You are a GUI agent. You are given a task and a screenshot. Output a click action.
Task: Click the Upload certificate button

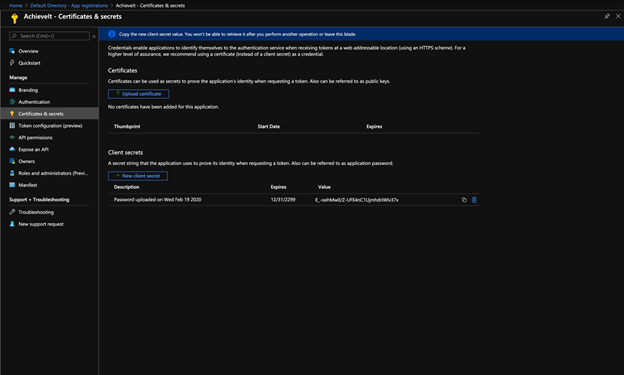pyautogui.click(x=138, y=94)
